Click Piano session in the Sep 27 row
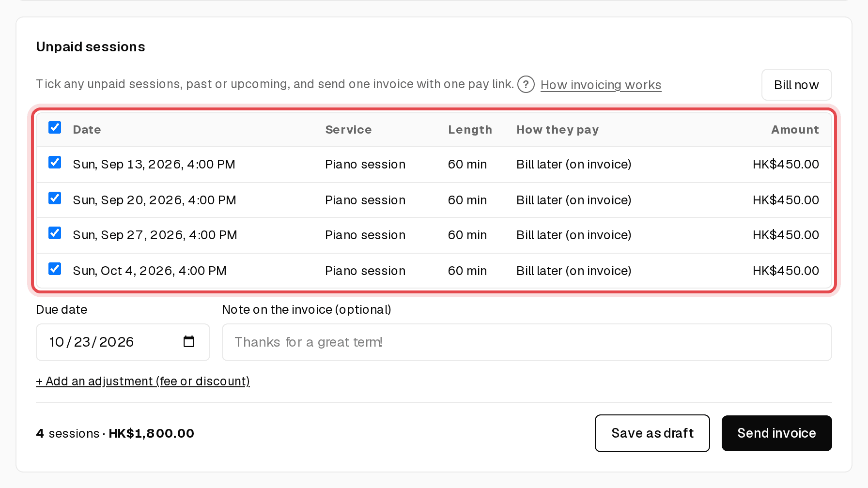 365,235
